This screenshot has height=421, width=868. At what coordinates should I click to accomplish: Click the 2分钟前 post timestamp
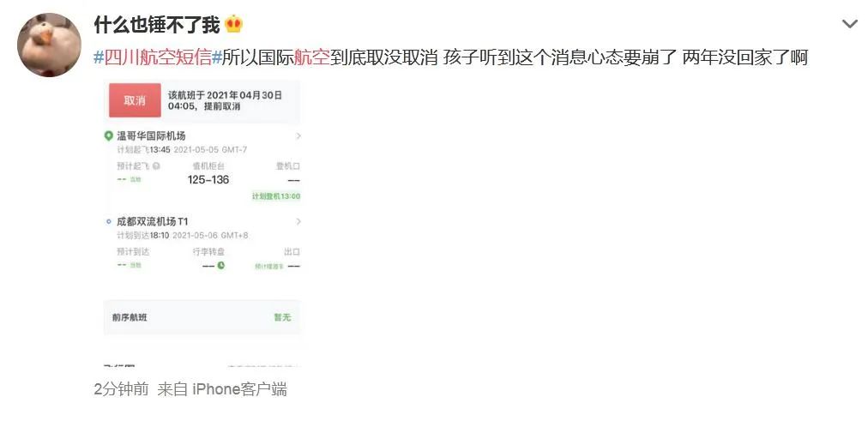click(121, 389)
